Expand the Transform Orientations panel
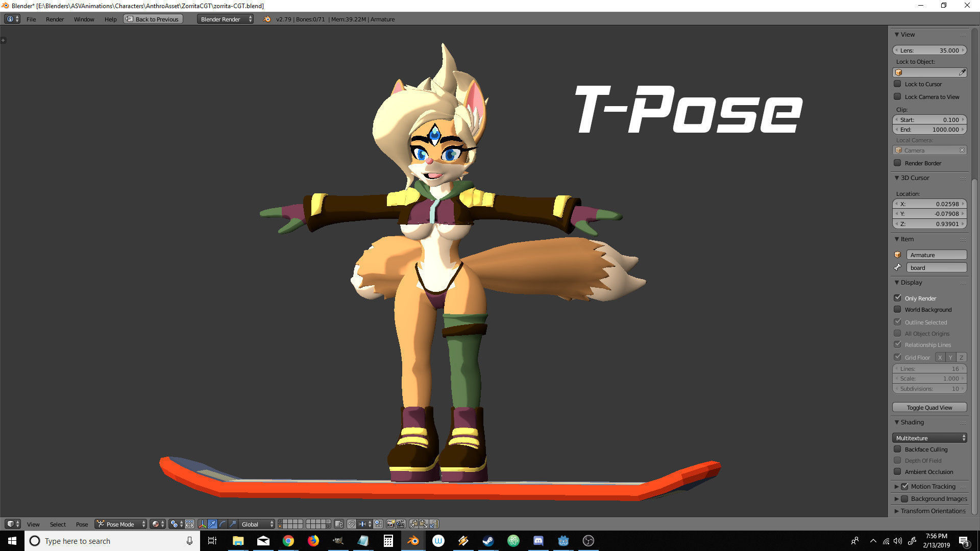 tap(897, 511)
